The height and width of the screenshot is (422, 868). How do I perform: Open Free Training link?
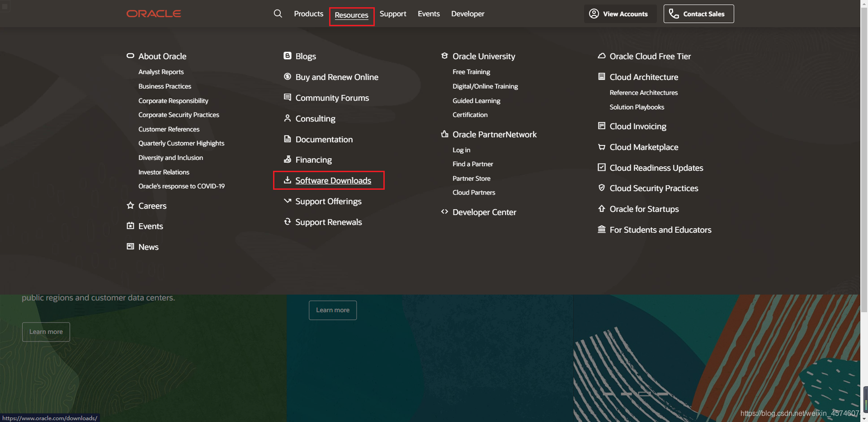click(x=471, y=72)
